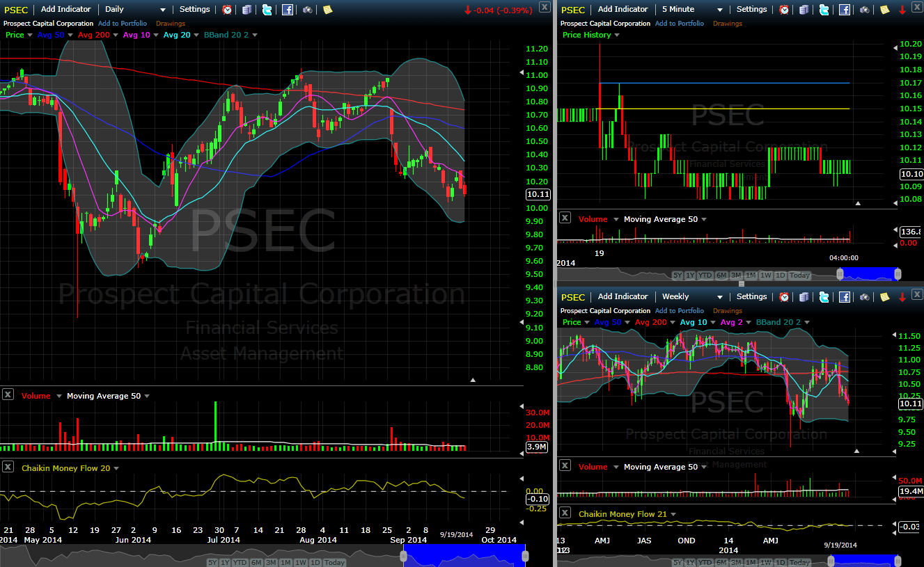This screenshot has height=567, width=924.
Task: Remove the Volume pane in Daily chart
Action: pyautogui.click(x=8, y=395)
